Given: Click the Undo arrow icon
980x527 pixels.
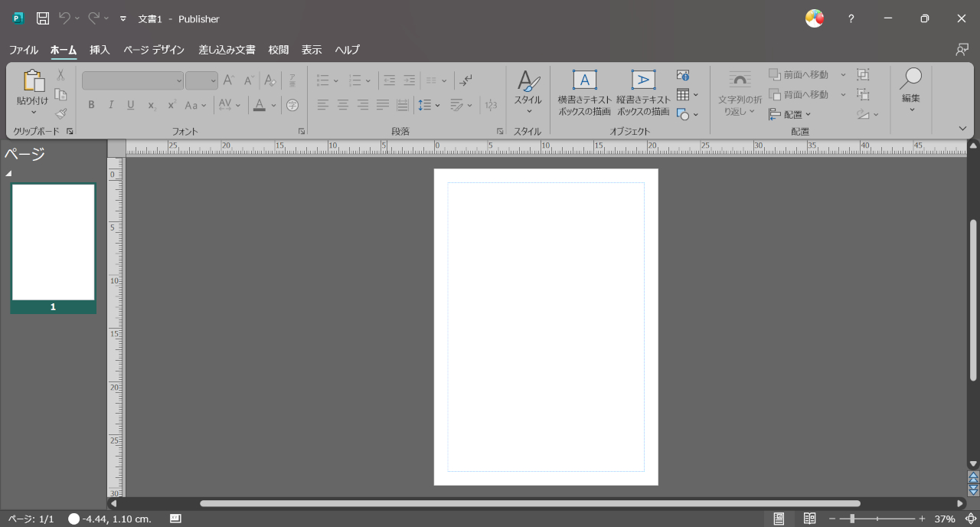Looking at the screenshot, I should [x=65, y=18].
